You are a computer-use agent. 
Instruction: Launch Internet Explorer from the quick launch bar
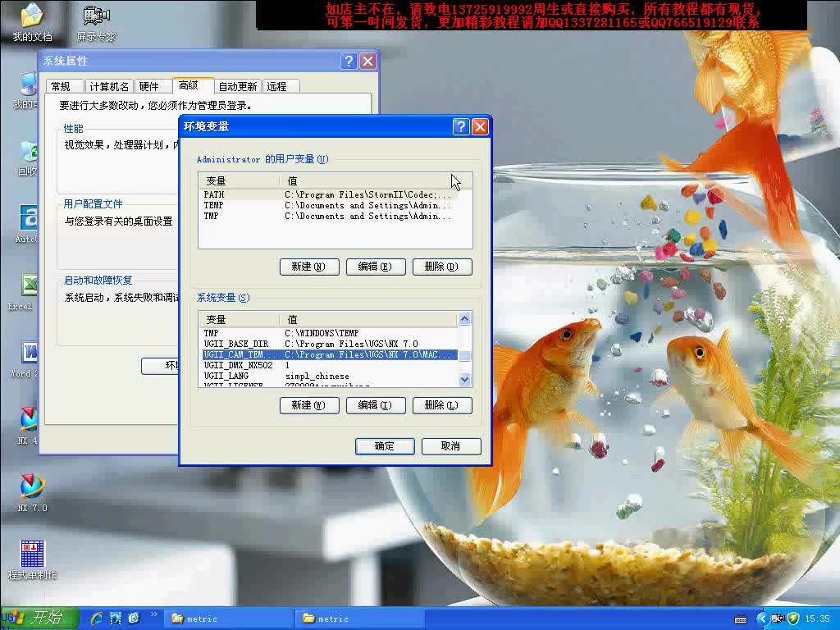point(97,619)
